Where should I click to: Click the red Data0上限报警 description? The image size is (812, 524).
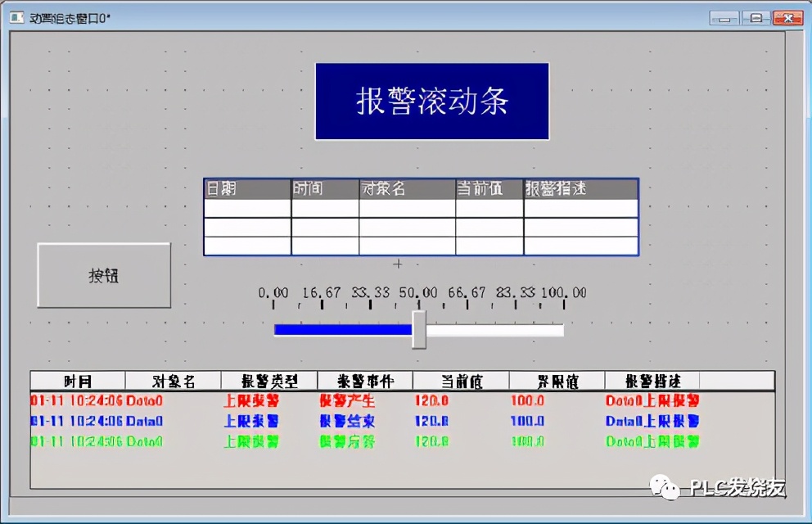(652, 400)
